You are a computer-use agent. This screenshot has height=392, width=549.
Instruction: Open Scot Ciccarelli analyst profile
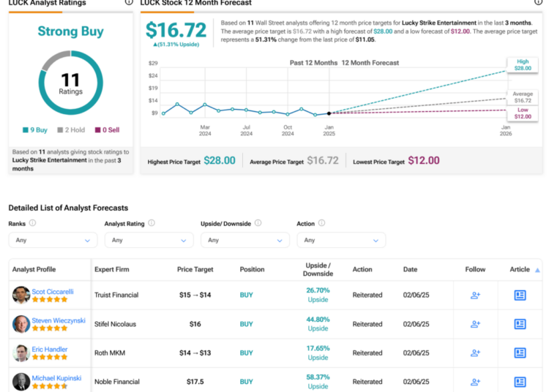(53, 292)
